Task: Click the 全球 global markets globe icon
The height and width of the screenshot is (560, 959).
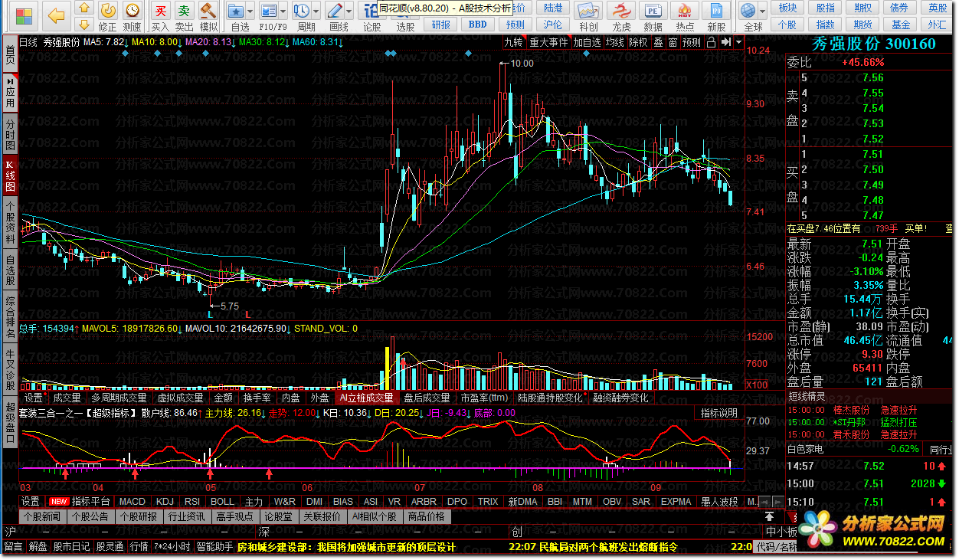Action: [749, 11]
